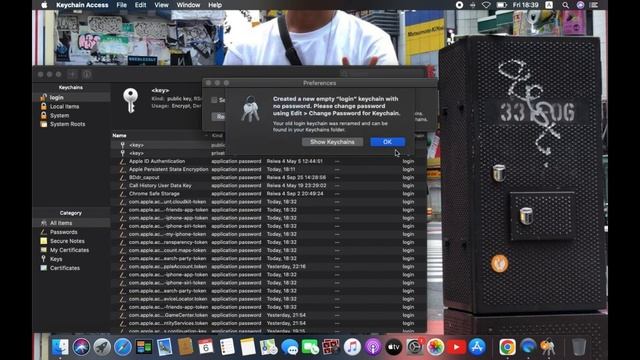
Task: Open FaceTime from the Dock
Action: (310, 347)
